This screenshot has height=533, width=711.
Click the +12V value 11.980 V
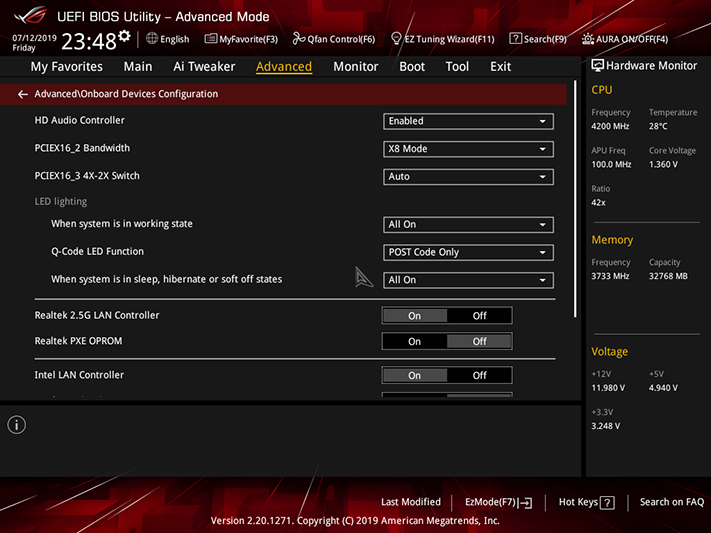608,388
